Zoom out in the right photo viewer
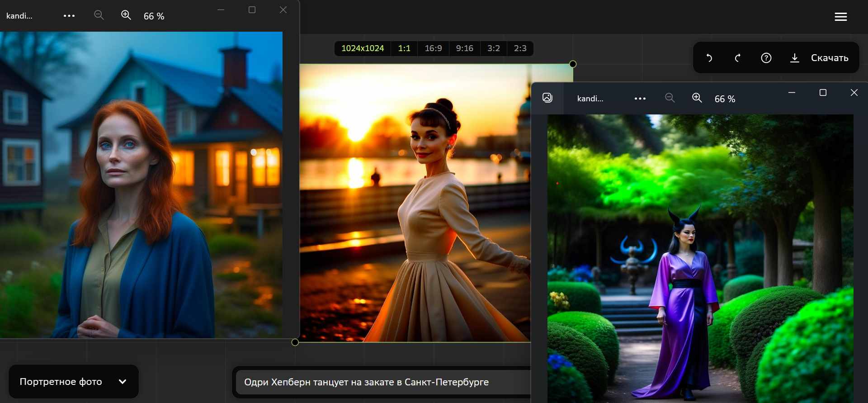Viewport: 868px width, 403px height. [670, 98]
